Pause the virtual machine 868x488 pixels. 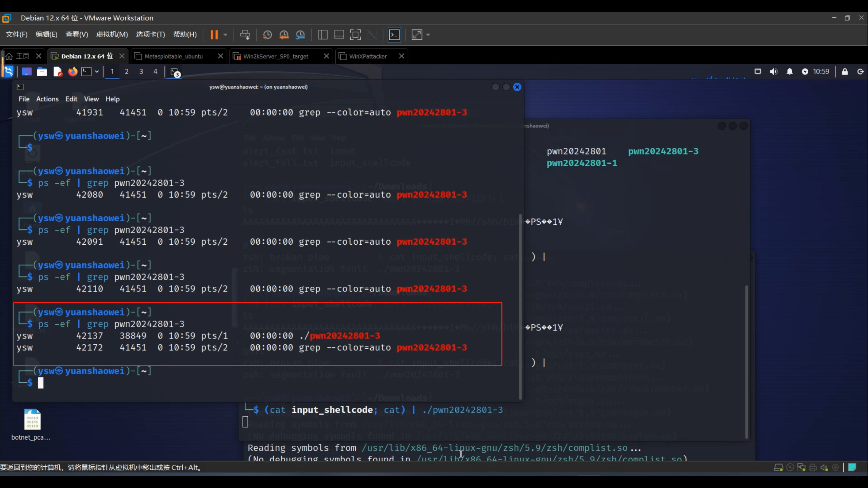tap(214, 35)
